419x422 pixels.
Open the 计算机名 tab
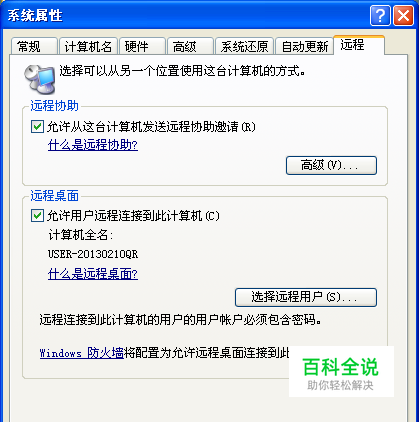point(88,46)
